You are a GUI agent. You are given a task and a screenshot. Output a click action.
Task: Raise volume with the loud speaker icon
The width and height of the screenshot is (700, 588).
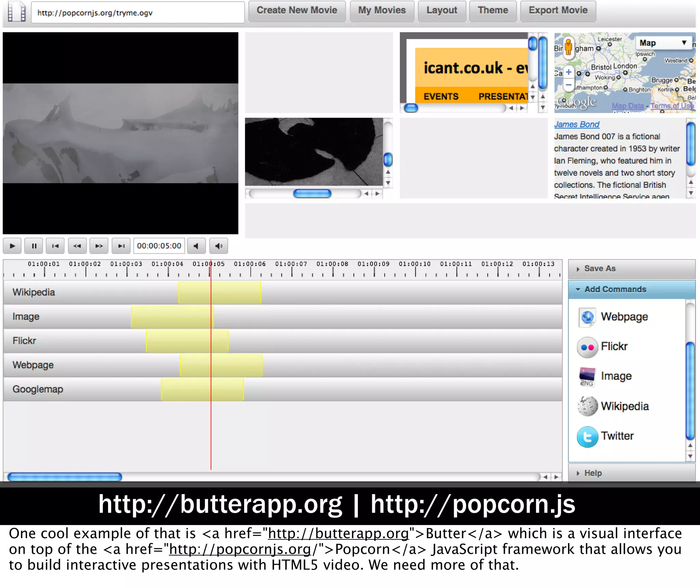(219, 246)
